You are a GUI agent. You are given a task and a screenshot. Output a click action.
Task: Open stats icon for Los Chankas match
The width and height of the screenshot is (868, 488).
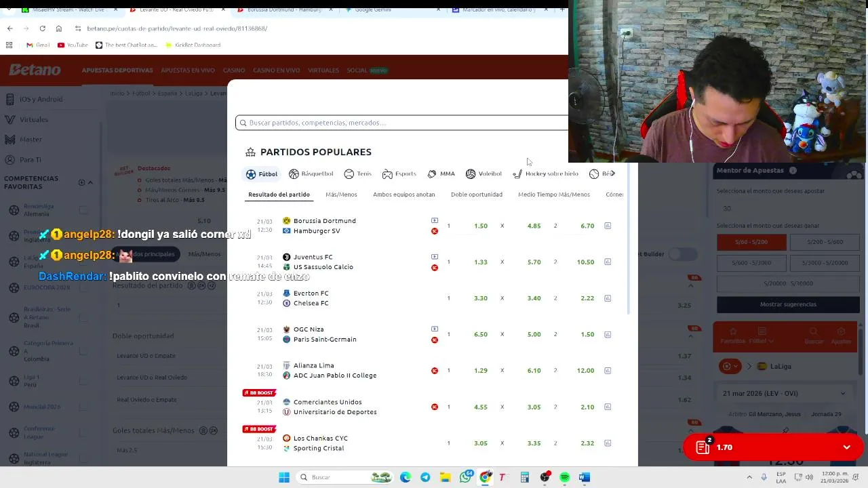click(x=608, y=443)
